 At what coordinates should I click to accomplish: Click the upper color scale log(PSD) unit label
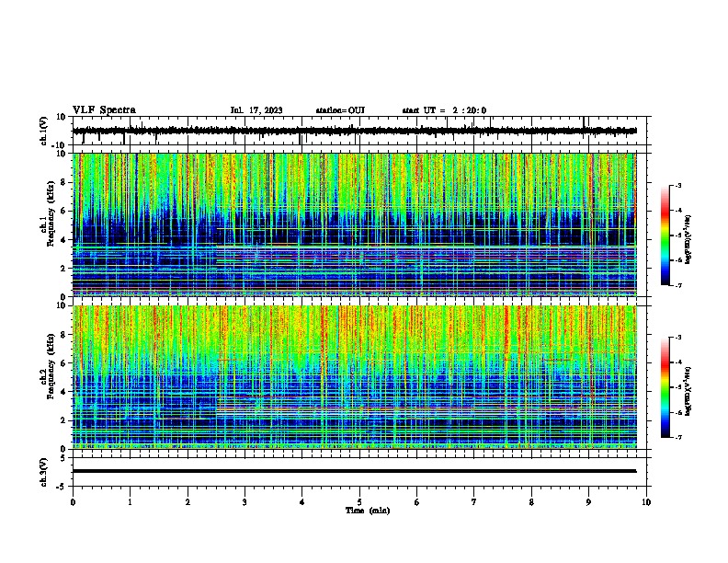688,239
